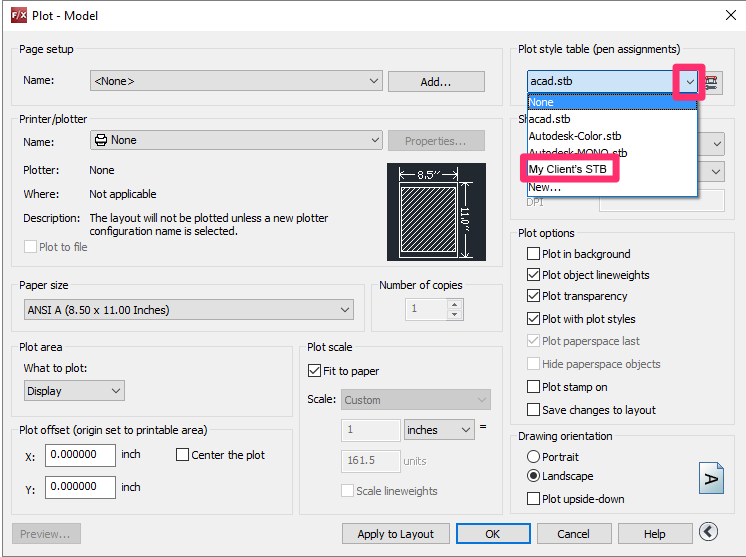The image size is (746, 557).
Task: Open the Printer/plotter Name dropdown
Action: click(x=236, y=140)
